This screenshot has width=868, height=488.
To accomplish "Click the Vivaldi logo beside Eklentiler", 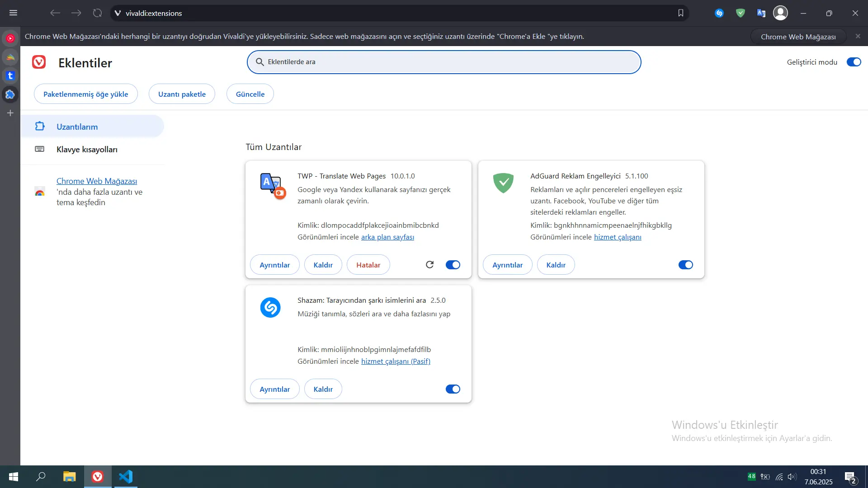I will [39, 62].
